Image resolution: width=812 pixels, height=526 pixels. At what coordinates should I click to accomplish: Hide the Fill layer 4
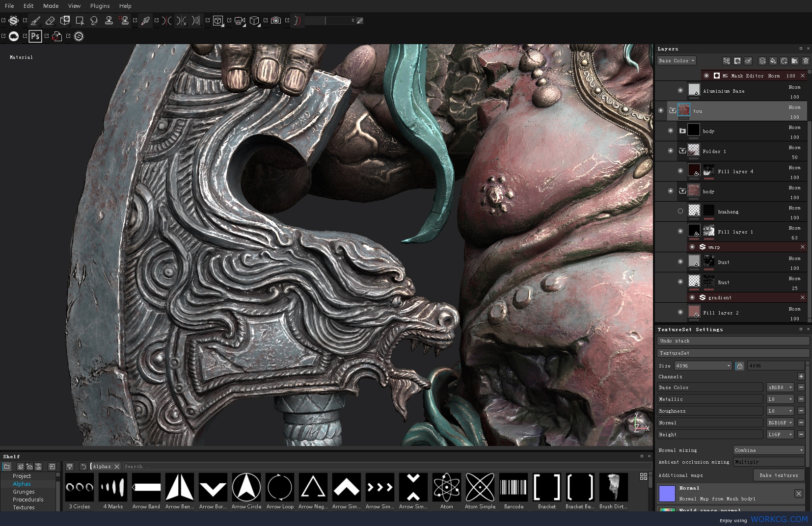680,171
